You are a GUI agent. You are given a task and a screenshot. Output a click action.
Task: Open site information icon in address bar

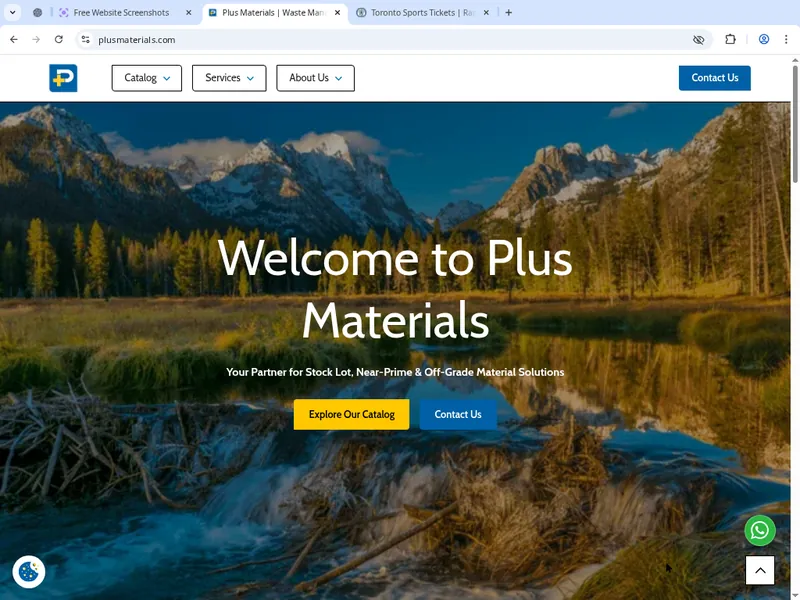click(x=86, y=39)
